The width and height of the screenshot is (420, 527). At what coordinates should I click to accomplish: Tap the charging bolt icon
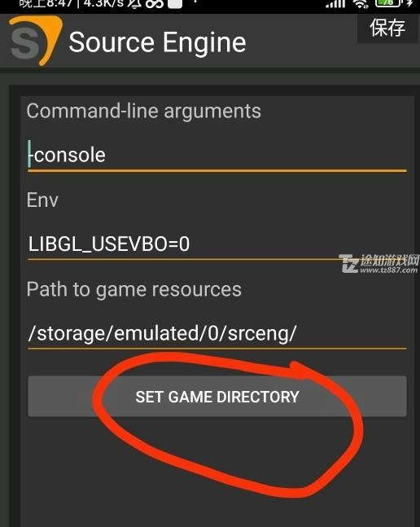tap(409, 3)
